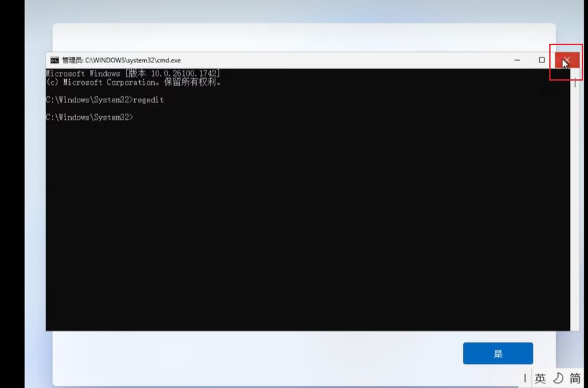Click the IME toolbar grip handle

(525, 378)
